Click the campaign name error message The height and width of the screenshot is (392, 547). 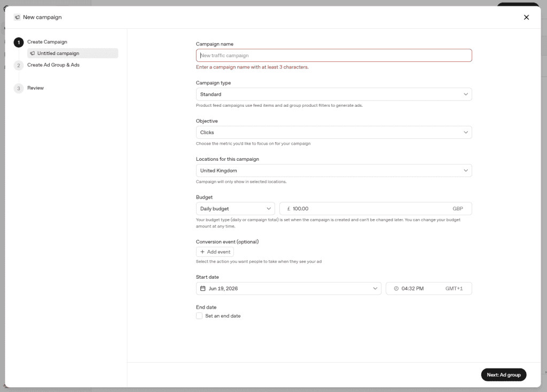[x=252, y=67]
